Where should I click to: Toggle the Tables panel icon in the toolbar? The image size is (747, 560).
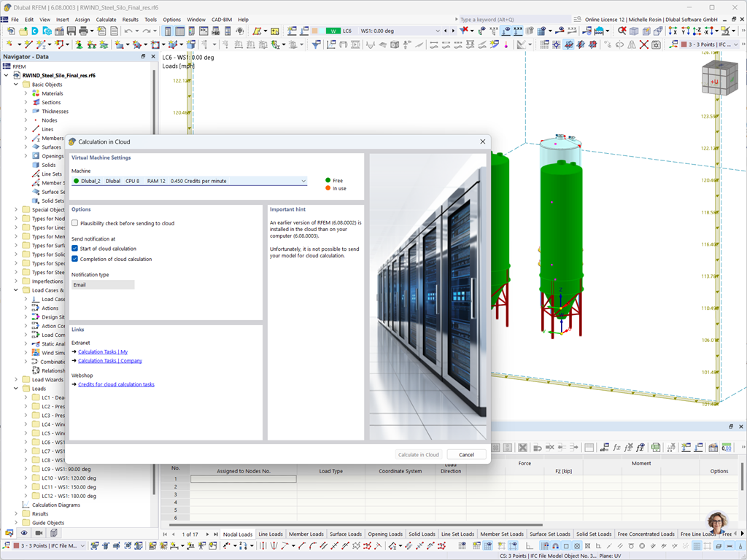[179, 31]
